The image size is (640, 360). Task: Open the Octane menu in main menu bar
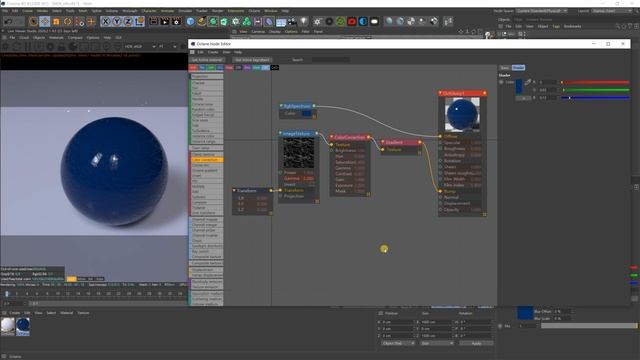[254, 11]
